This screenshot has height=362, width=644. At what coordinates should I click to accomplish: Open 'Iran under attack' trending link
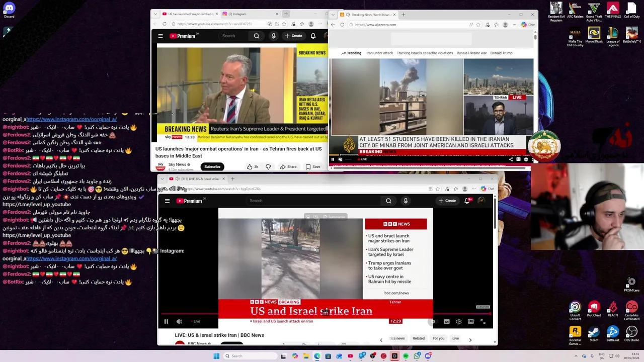pos(379,53)
